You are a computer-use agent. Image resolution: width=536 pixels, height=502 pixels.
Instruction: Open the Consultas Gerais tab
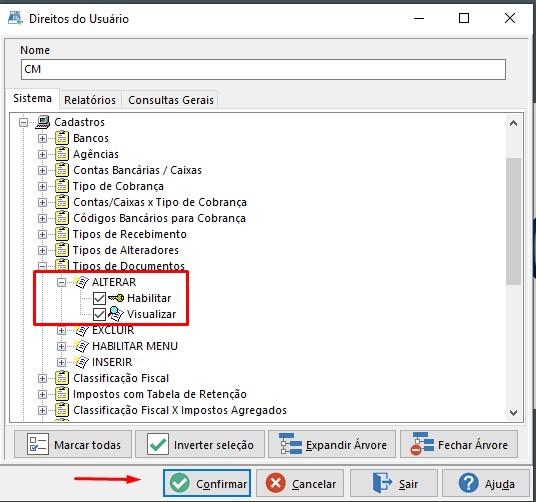[171, 100]
